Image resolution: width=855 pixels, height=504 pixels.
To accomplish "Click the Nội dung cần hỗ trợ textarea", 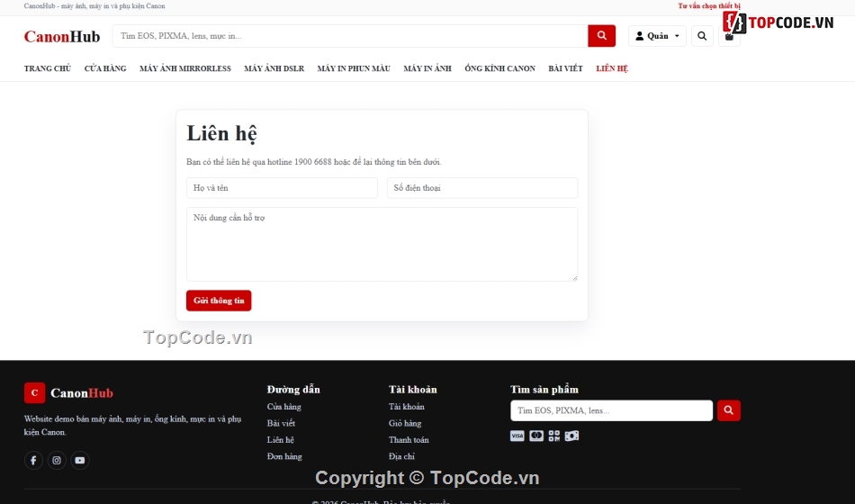I will [x=382, y=245].
